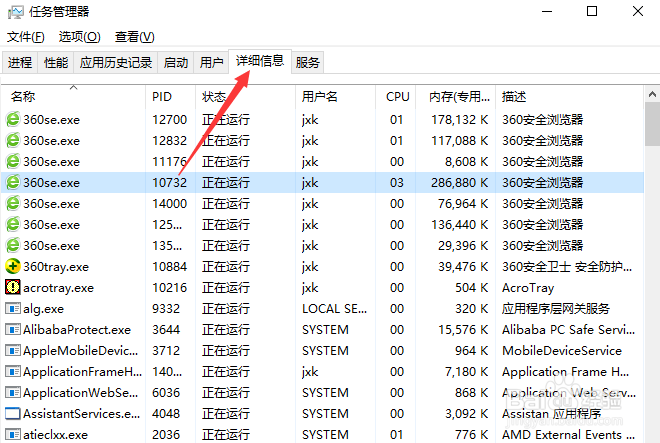
Task: Maximize the Task Manager window
Action: (592, 11)
